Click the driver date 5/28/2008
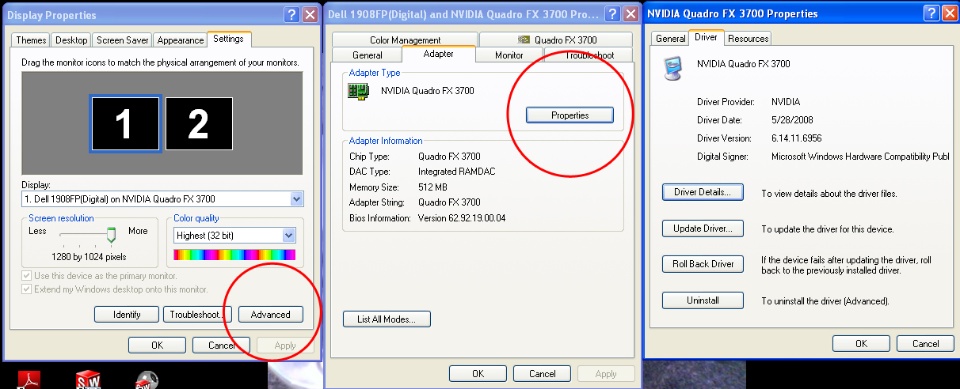The height and width of the screenshot is (389, 960). pos(792,120)
